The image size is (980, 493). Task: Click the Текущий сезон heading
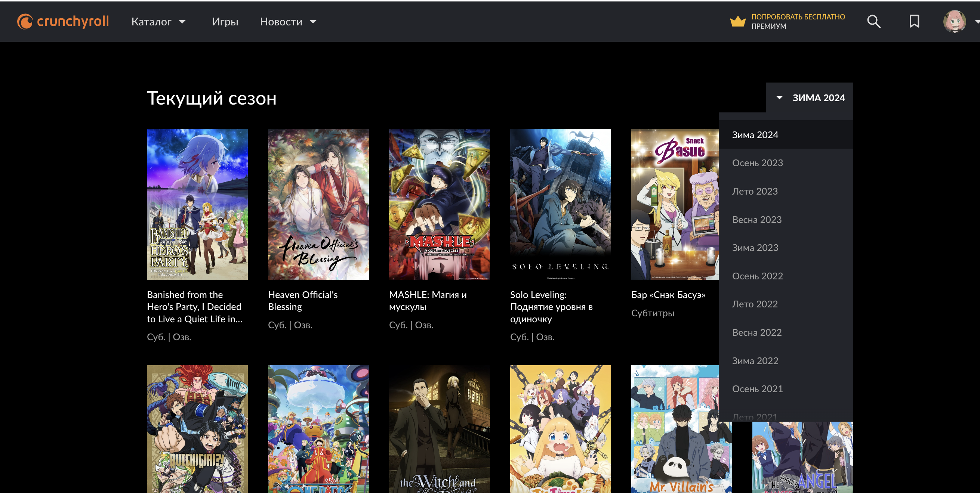coord(212,98)
